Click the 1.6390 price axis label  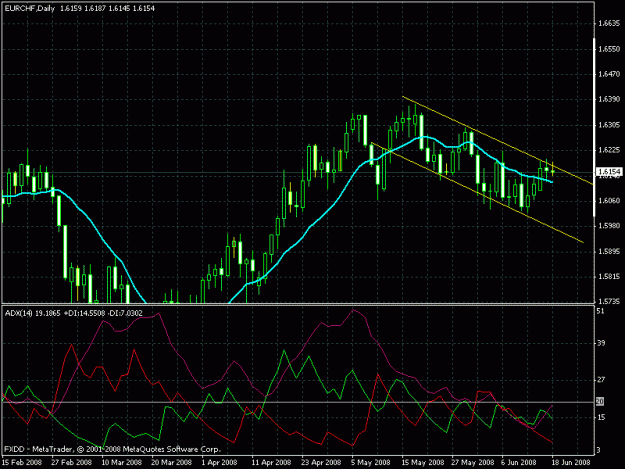[x=610, y=99]
